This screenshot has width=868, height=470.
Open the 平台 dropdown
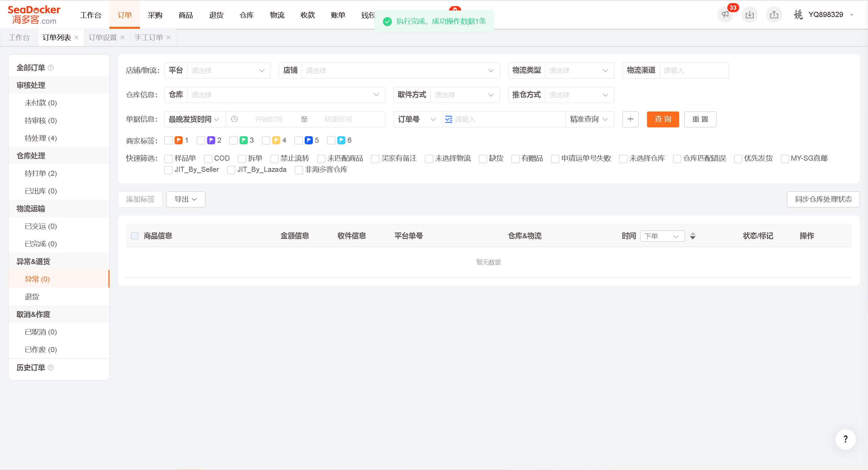[x=229, y=70]
